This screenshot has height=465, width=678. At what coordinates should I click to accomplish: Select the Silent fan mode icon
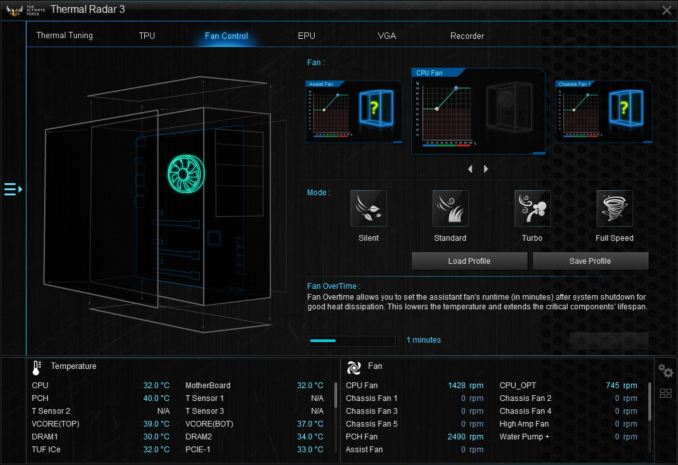[x=368, y=208]
